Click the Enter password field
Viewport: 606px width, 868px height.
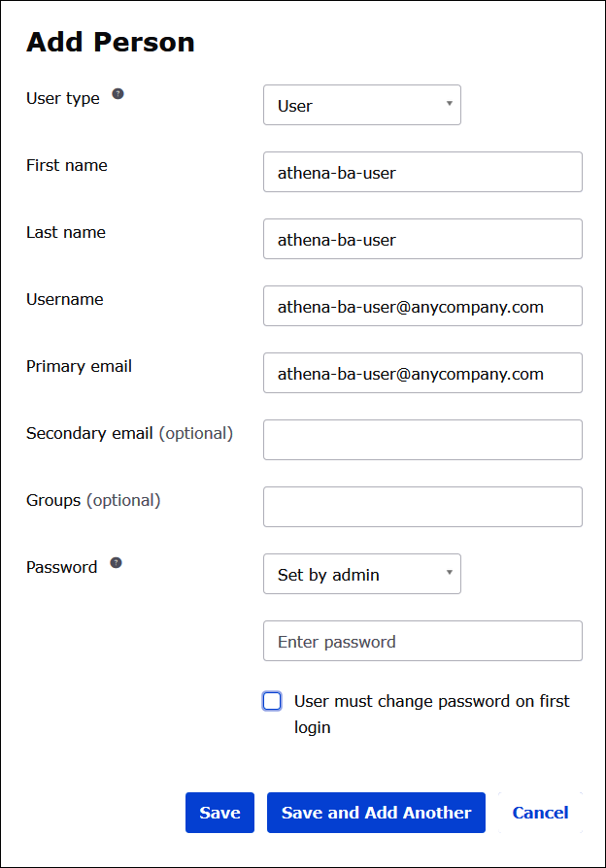pos(422,641)
